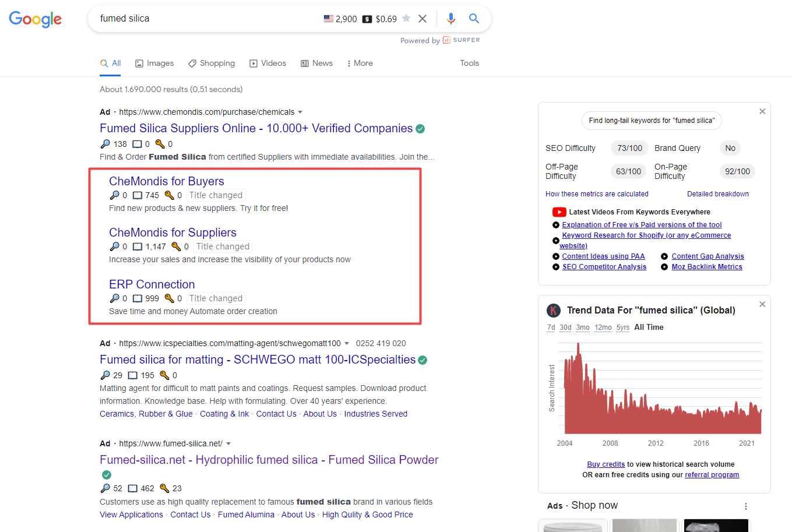Open High Qulity & Good Price sitelink
792x532 pixels.
click(x=368, y=515)
